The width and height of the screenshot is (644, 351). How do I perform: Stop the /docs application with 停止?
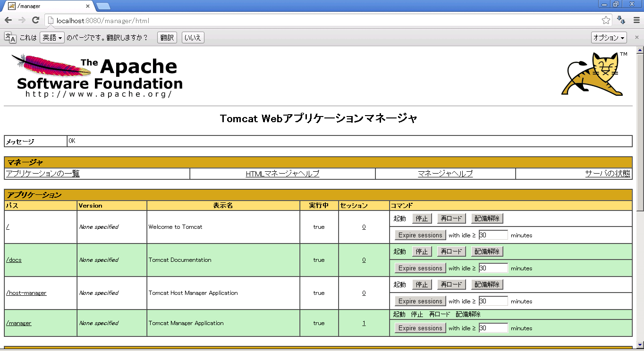pyautogui.click(x=422, y=251)
